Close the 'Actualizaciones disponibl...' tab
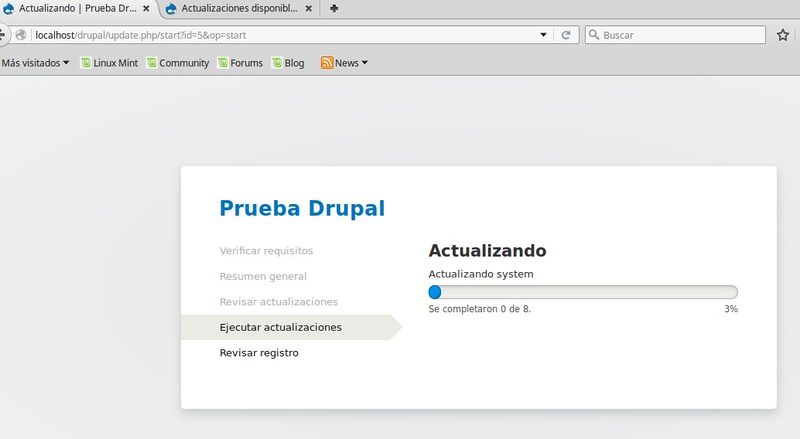This screenshot has width=800, height=439. click(x=309, y=9)
